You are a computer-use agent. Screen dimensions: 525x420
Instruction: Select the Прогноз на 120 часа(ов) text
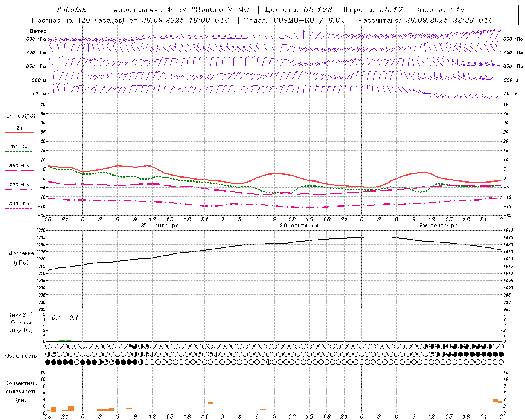coord(79,20)
